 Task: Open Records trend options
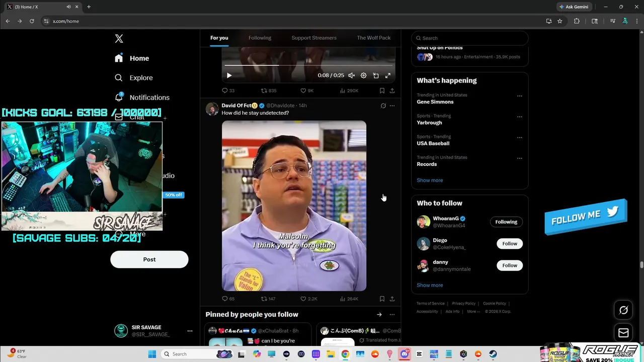pos(520,158)
